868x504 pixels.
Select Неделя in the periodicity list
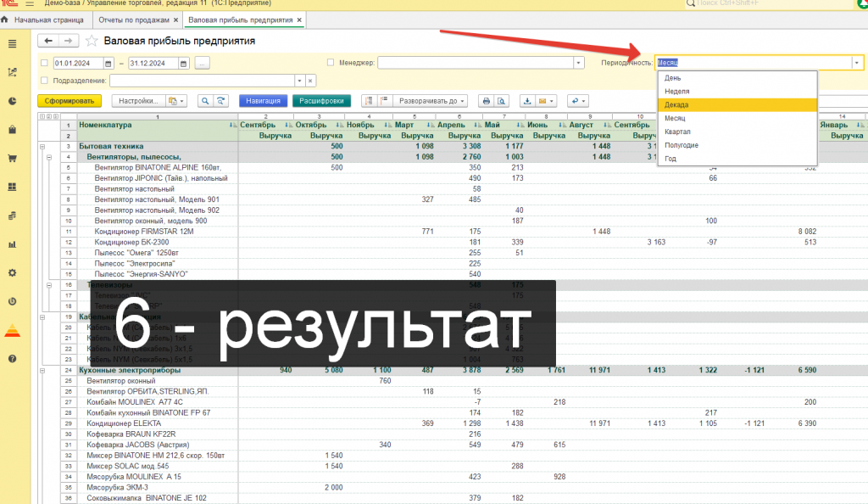[x=737, y=92]
